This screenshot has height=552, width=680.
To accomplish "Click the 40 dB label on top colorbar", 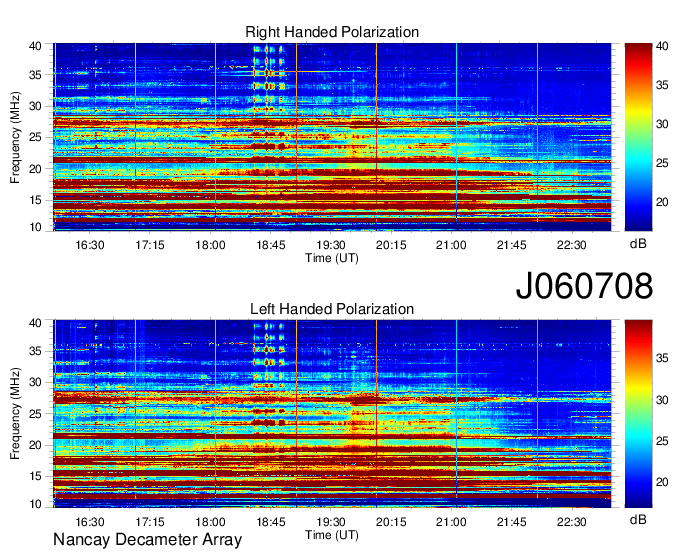I will pos(662,46).
